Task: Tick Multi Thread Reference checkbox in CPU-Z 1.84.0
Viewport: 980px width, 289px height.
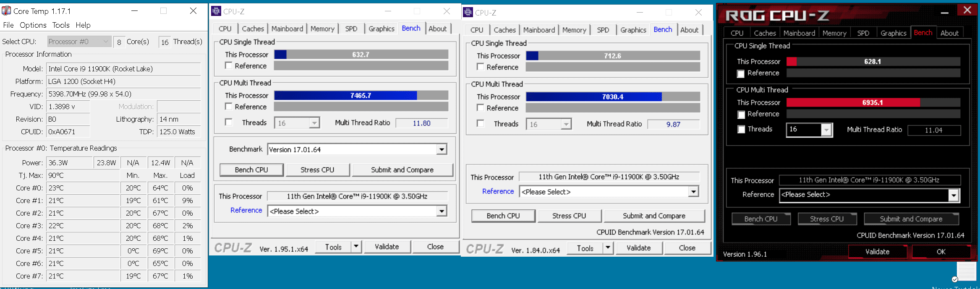Action: pos(481,108)
